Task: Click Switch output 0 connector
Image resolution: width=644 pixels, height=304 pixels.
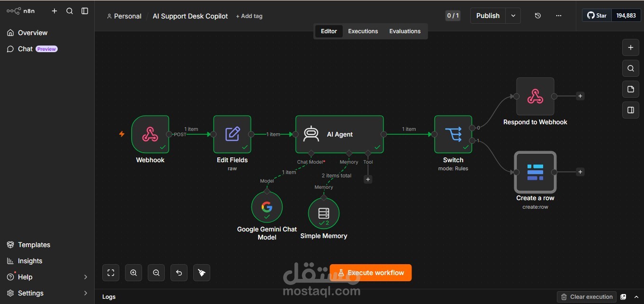Action: click(x=472, y=128)
